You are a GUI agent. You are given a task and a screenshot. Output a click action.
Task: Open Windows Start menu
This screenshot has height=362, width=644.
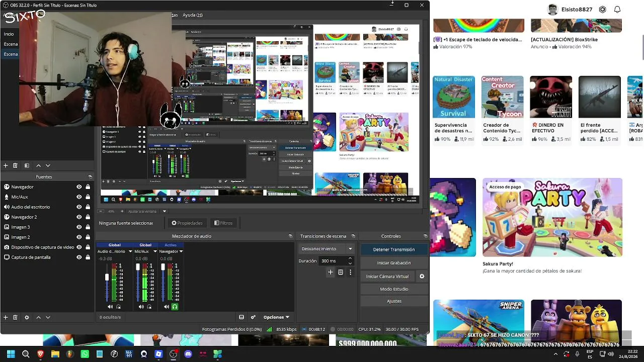coord(11,354)
